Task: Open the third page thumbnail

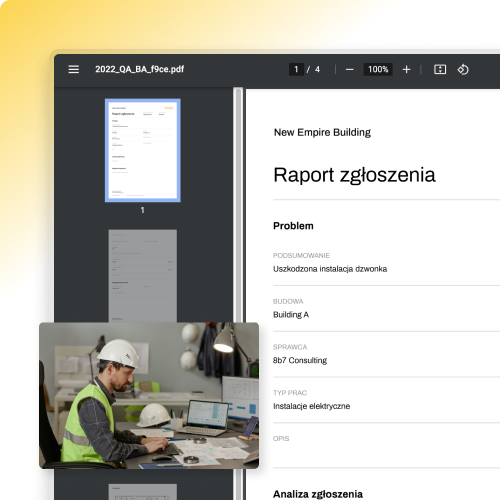Action: pos(143,492)
